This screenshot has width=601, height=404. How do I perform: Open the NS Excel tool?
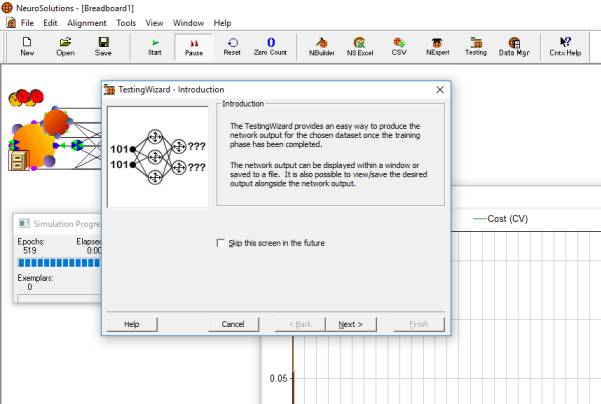tap(359, 46)
